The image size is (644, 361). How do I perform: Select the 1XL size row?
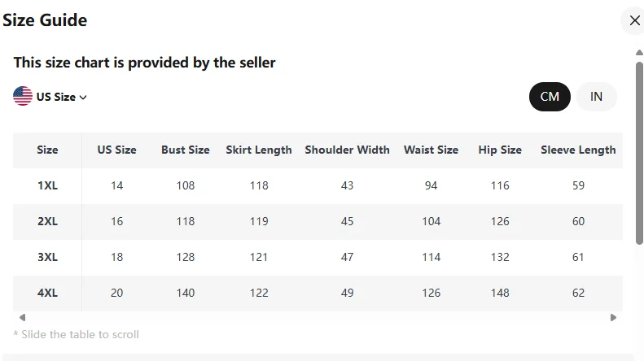tap(47, 185)
